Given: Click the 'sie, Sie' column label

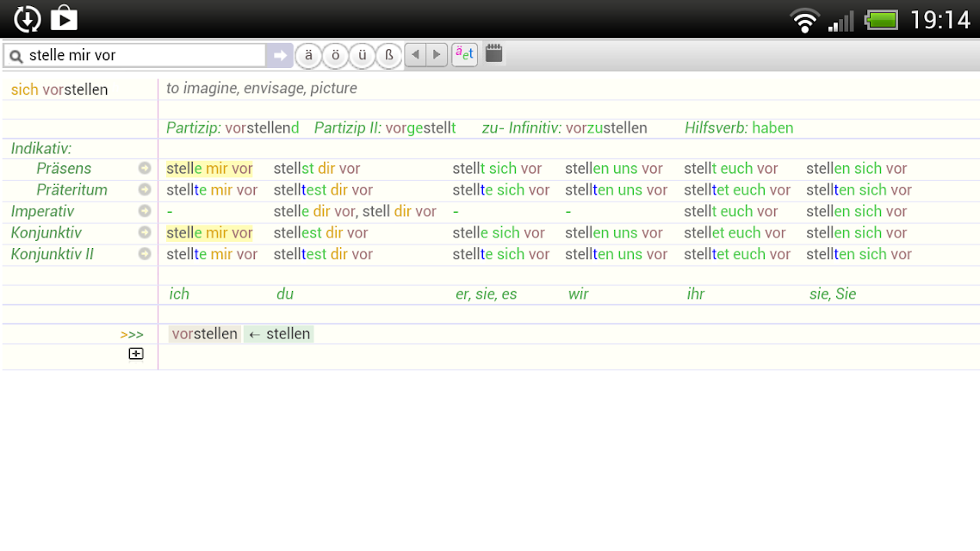Looking at the screenshot, I should [833, 294].
